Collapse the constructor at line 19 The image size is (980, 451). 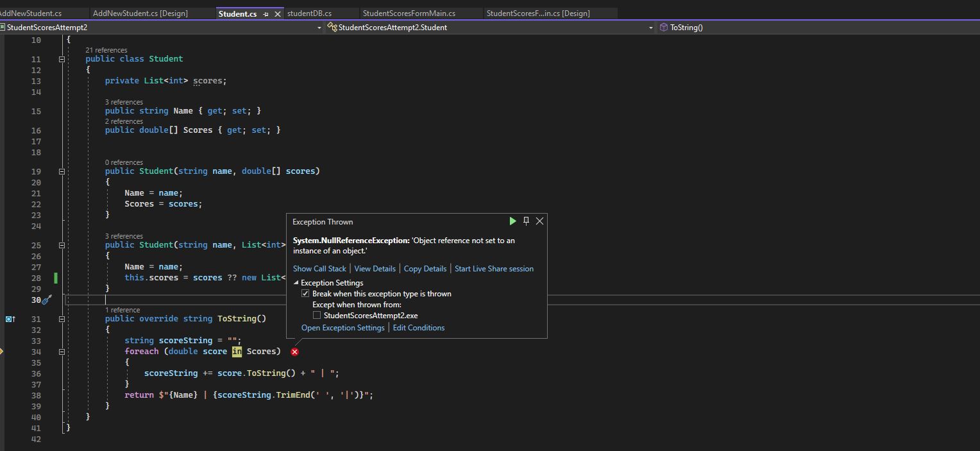click(x=62, y=171)
